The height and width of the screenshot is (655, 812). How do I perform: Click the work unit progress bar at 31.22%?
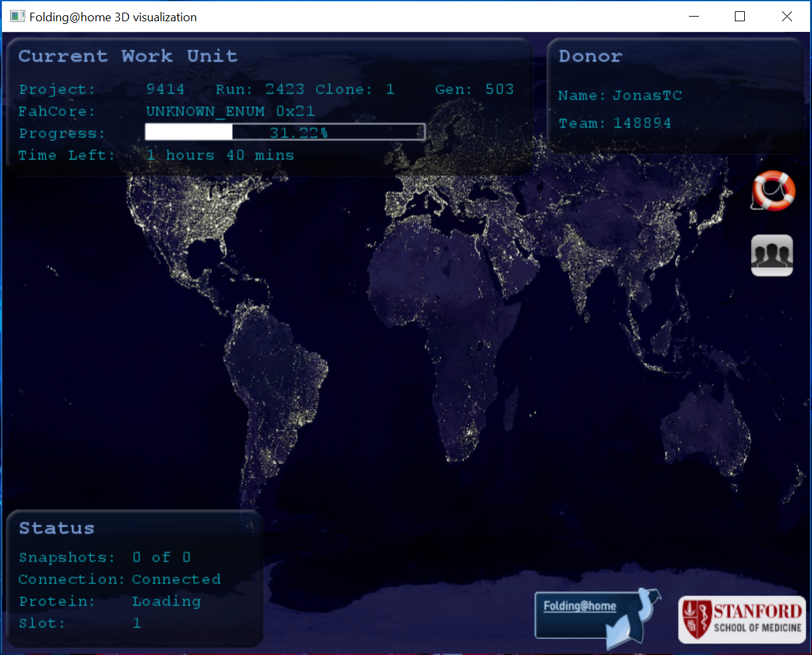tap(285, 132)
